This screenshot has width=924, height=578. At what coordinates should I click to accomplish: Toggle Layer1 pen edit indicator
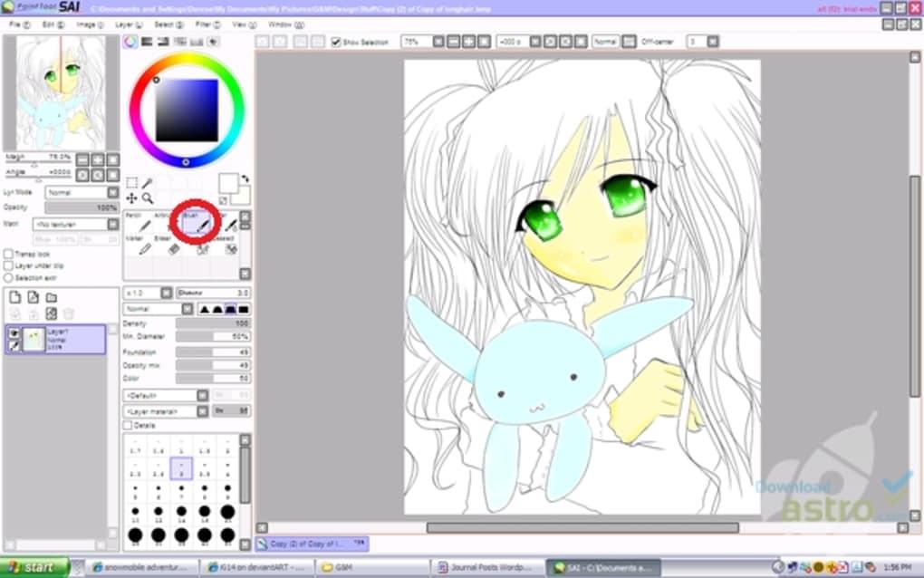click(x=14, y=346)
